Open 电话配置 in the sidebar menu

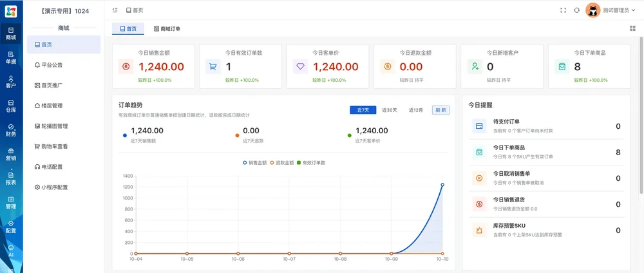[x=64, y=167]
